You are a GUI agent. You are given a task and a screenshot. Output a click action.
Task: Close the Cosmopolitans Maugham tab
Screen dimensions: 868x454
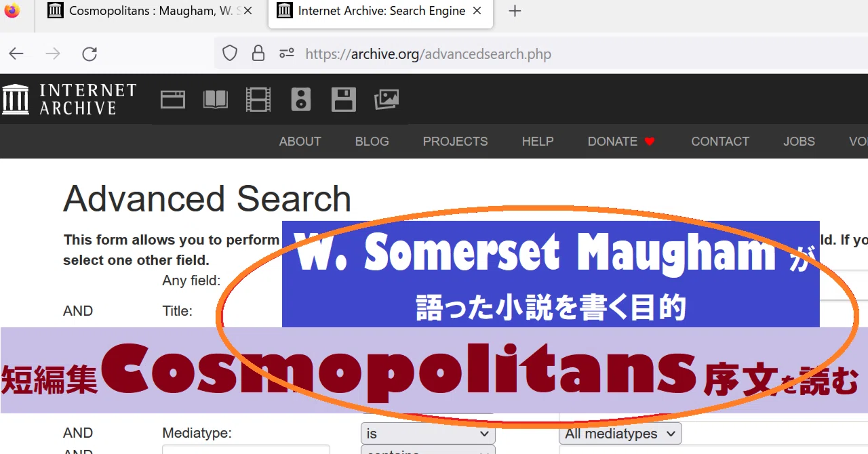(x=248, y=11)
